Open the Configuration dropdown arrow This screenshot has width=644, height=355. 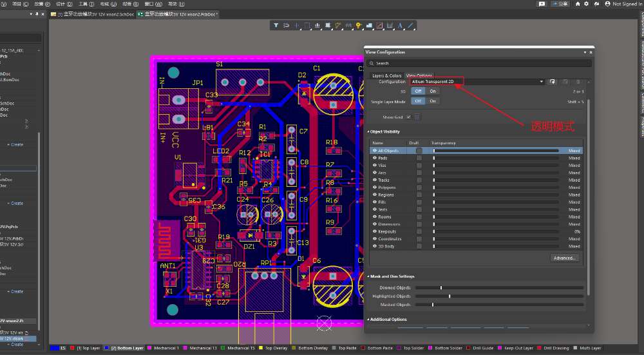pyautogui.click(x=542, y=82)
